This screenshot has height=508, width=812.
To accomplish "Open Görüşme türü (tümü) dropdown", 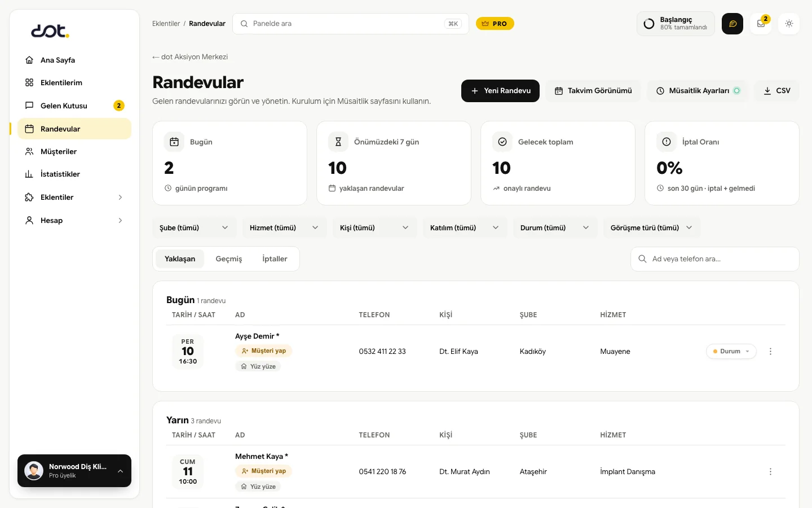I will click(x=652, y=227).
